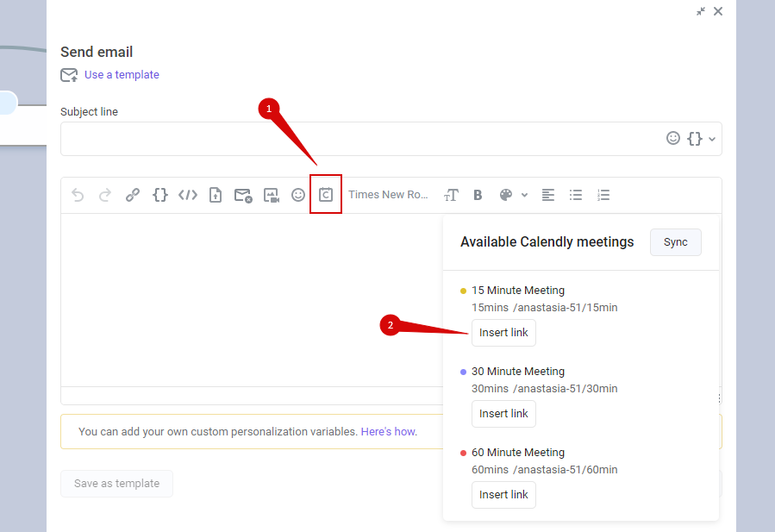Expand subject line variables chevron
Image resolution: width=775 pixels, height=532 pixels.
(712, 139)
